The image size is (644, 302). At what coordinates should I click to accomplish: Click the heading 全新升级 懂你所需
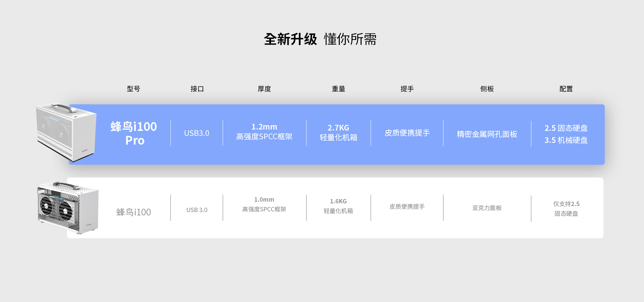320,39
